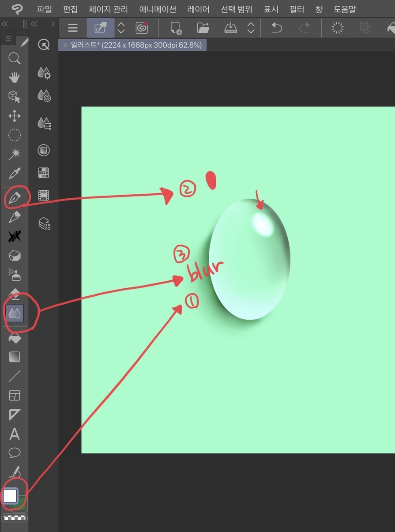
Task: Click the dotted-square selection command icon
Action: (365, 28)
